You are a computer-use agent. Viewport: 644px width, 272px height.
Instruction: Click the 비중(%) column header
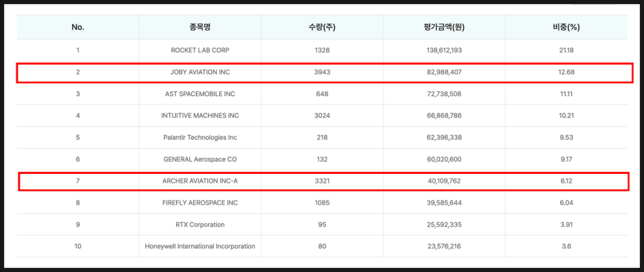567,27
